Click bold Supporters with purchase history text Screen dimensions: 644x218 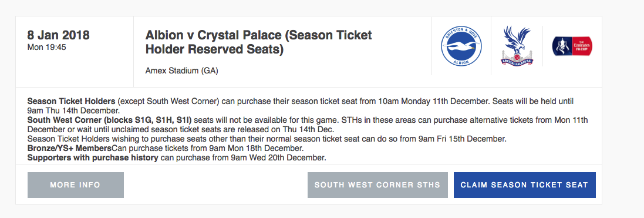click(93, 157)
